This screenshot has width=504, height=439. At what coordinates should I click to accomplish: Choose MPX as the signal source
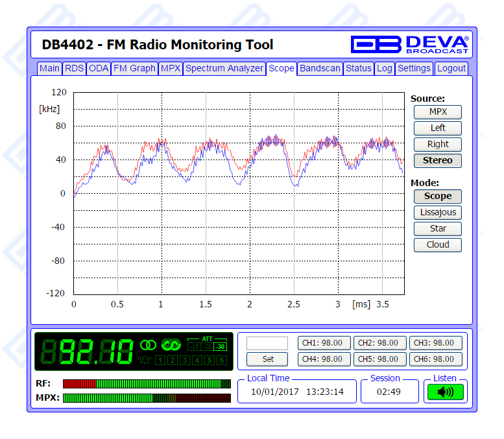437,112
